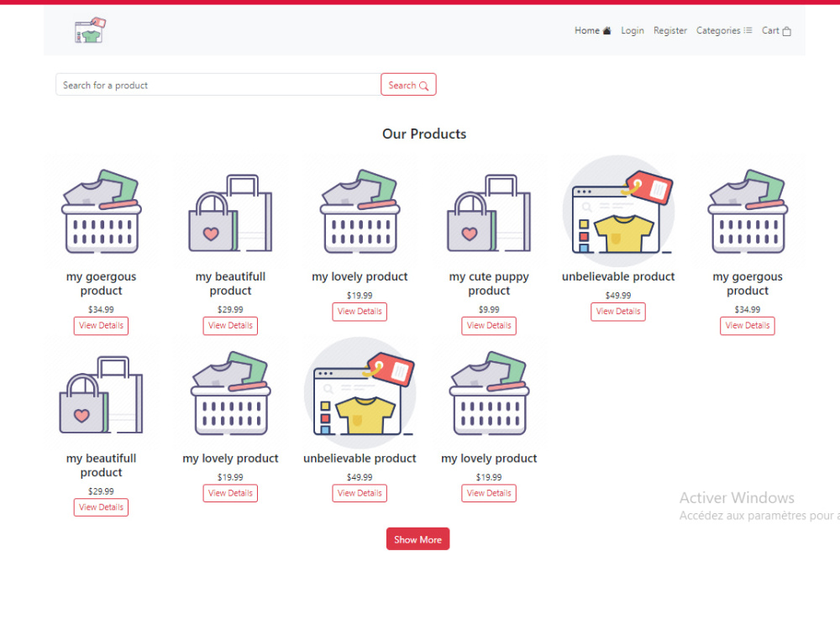Click the shop logo in the header

(x=90, y=30)
